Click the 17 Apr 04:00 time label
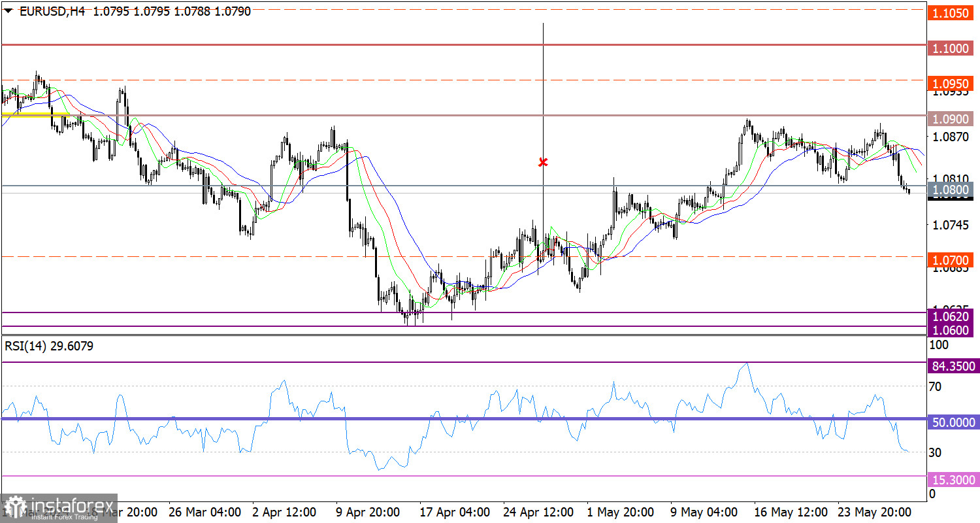The image size is (980, 523). click(455, 511)
